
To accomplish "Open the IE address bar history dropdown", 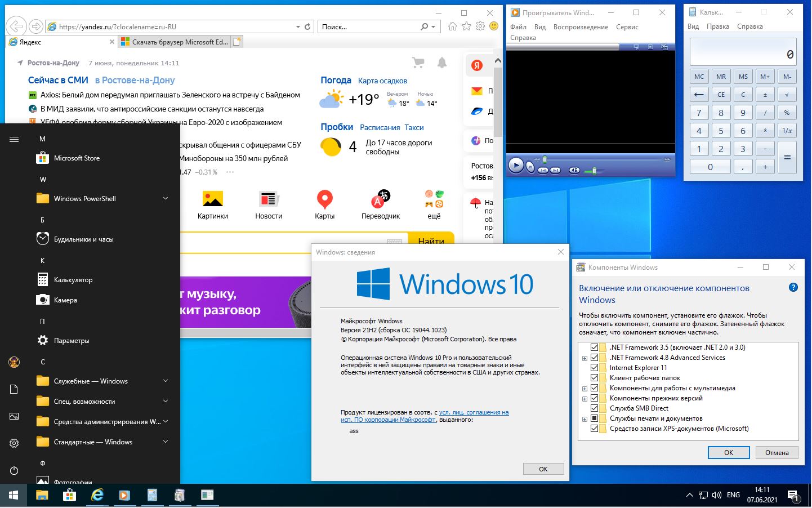I will [298, 26].
